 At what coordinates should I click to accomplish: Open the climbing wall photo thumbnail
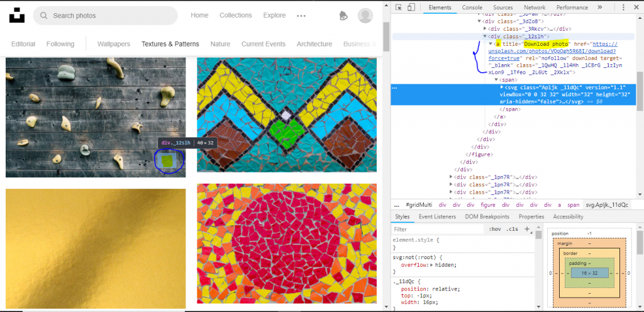[x=96, y=118]
